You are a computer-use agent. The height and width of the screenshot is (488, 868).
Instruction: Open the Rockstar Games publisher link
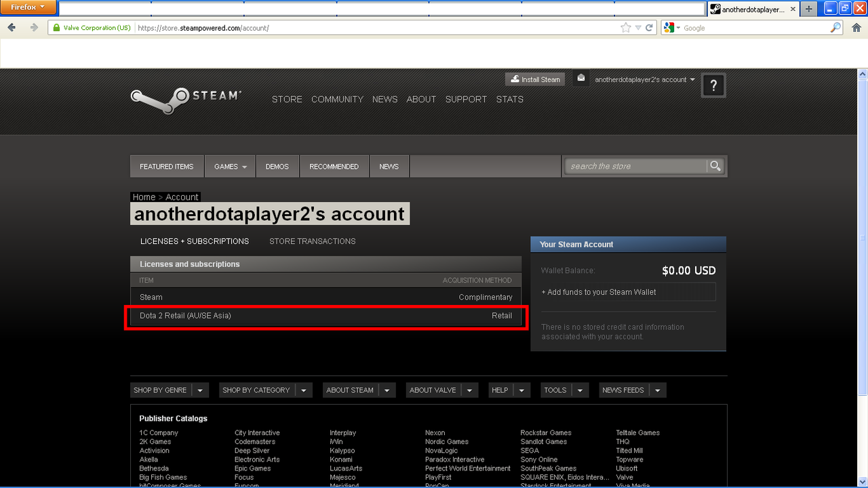click(546, 432)
